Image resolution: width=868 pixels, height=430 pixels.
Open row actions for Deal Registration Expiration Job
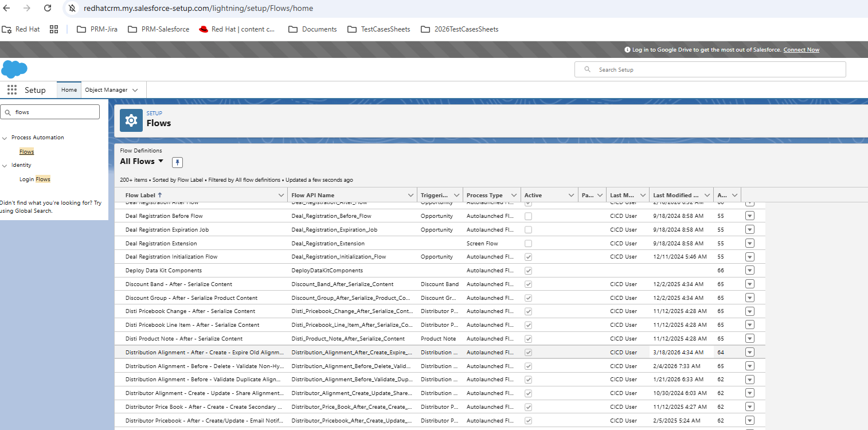(750, 229)
